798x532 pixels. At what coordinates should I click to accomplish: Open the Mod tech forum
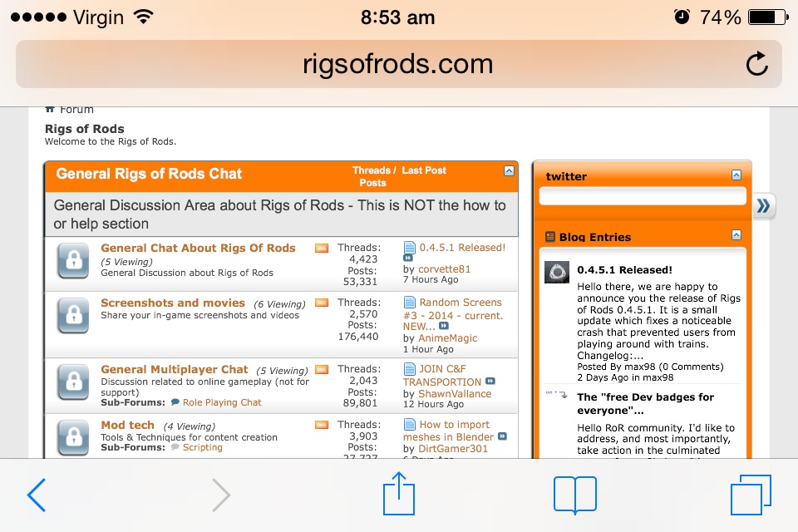[x=127, y=425]
